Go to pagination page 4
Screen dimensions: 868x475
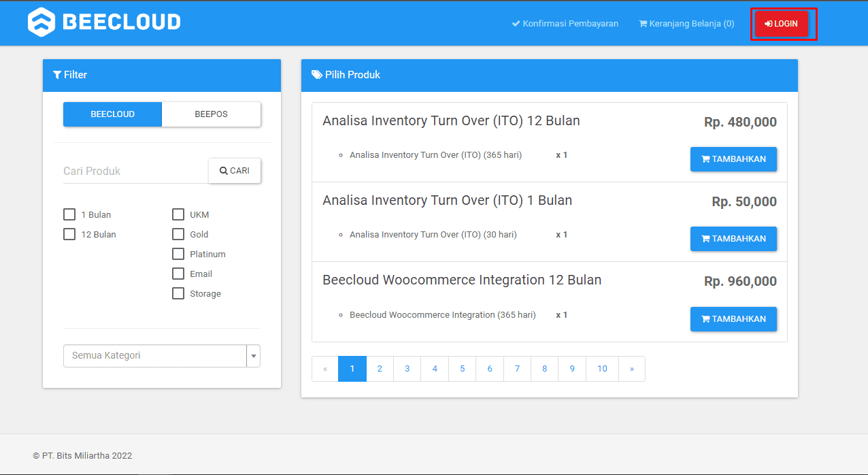[435, 369]
